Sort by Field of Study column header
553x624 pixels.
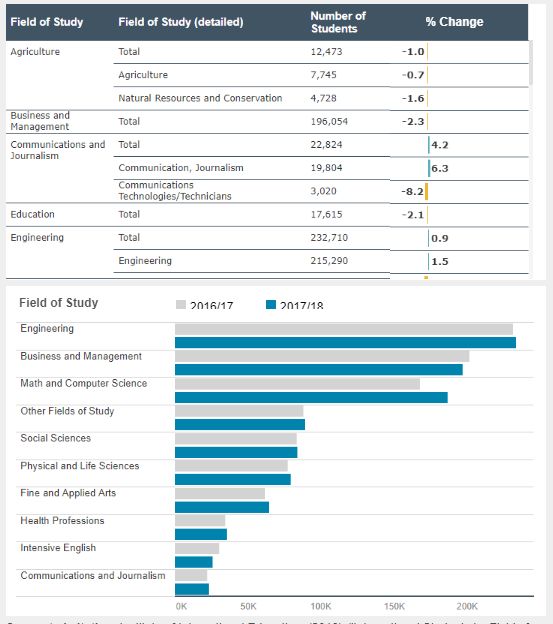47,22
